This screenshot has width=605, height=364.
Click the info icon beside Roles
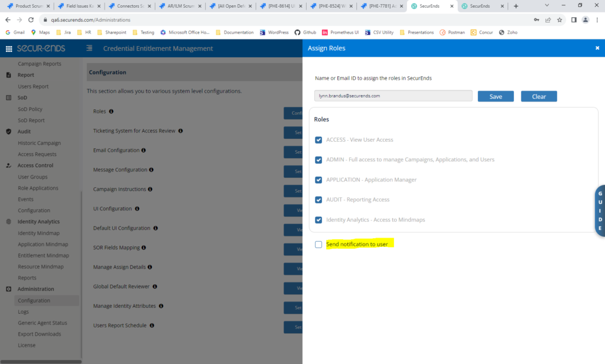coord(111,112)
